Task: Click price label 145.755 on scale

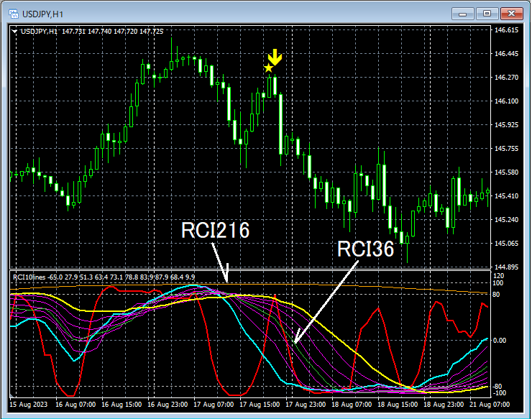Action: [x=506, y=149]
